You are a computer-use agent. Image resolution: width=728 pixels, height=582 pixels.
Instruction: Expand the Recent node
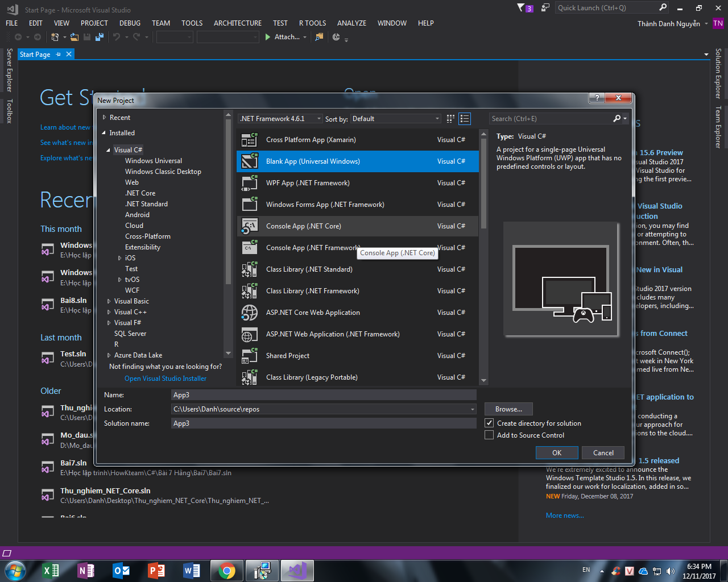pyautogui.click(x=105, y=118)
